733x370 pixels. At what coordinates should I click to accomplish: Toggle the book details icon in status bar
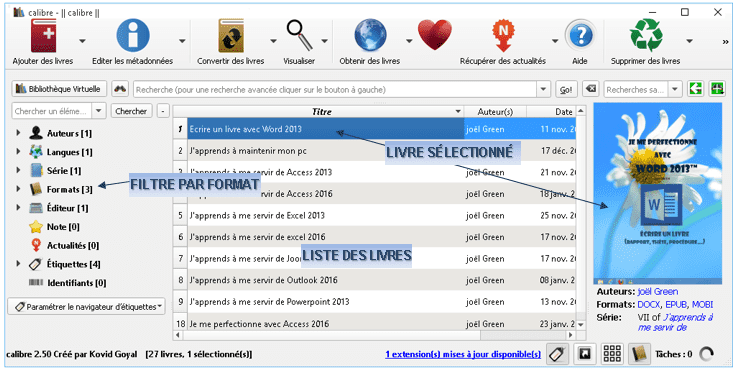[639, 354]
